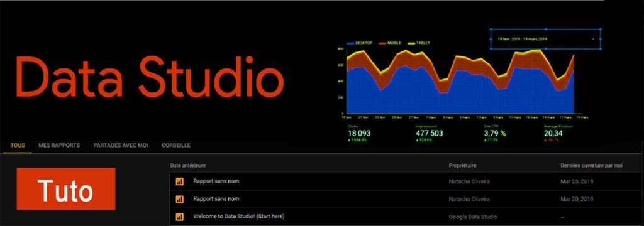Open the date range control dropdown arrow
Screen dimensions: 644x226
coord(592,40)
